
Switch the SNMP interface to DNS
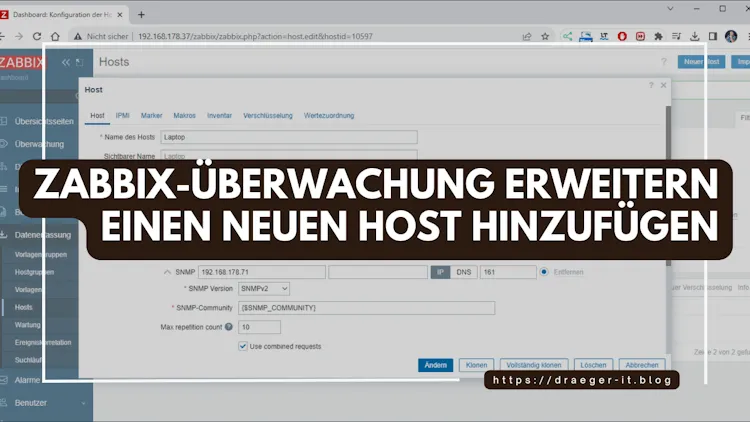click(x=464, y=271)
